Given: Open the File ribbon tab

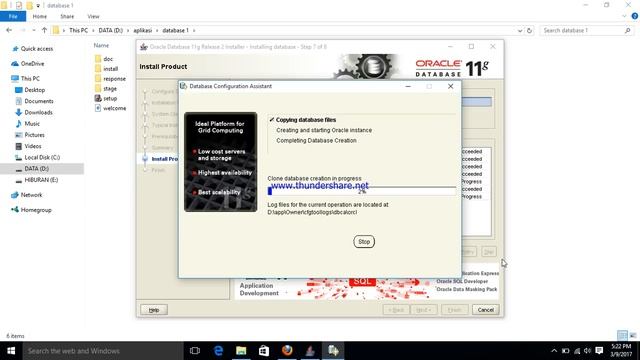Looking at the screenshot, I should click(x=13, y=16).
